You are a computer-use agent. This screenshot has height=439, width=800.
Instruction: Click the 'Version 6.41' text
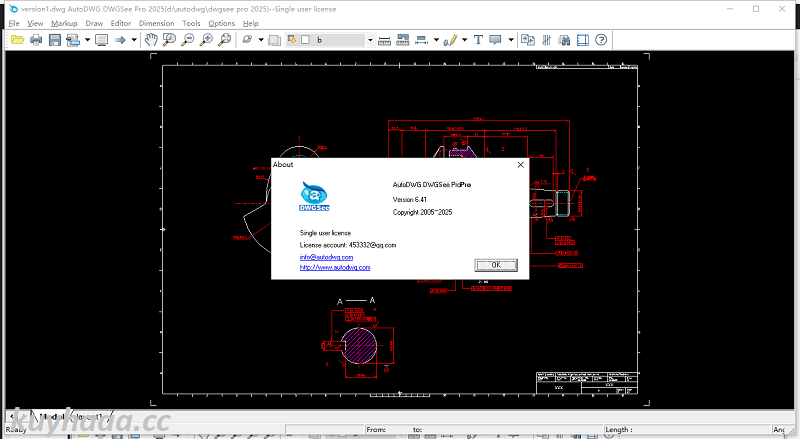410,200
